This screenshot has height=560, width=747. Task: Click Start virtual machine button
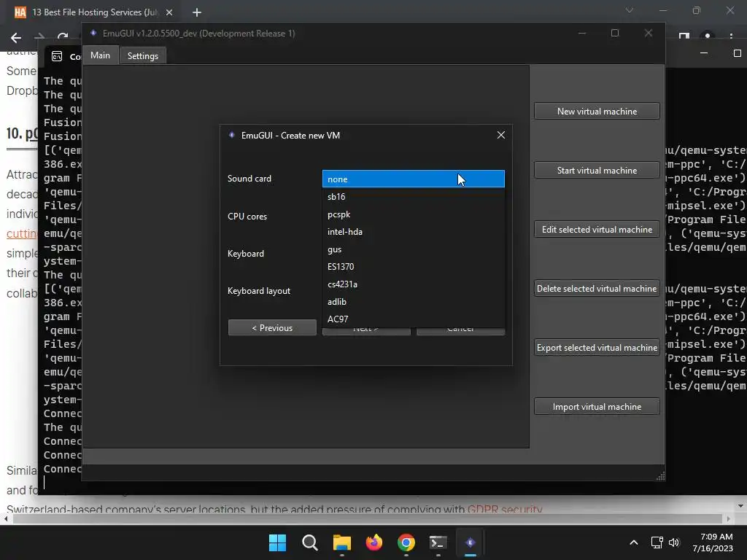click(x=597, y=171)
